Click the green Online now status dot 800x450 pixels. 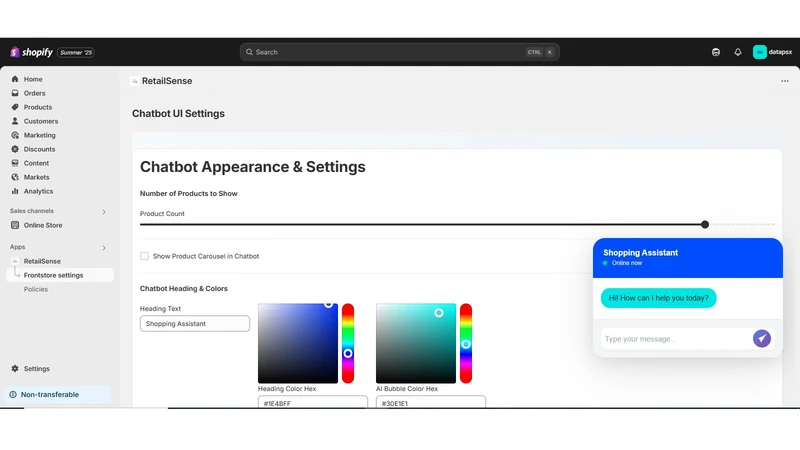(605, 263)
